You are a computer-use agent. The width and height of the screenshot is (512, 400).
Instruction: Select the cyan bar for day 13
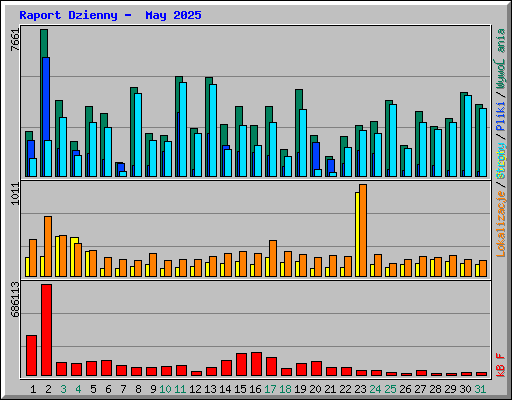[x=213, y=130]
